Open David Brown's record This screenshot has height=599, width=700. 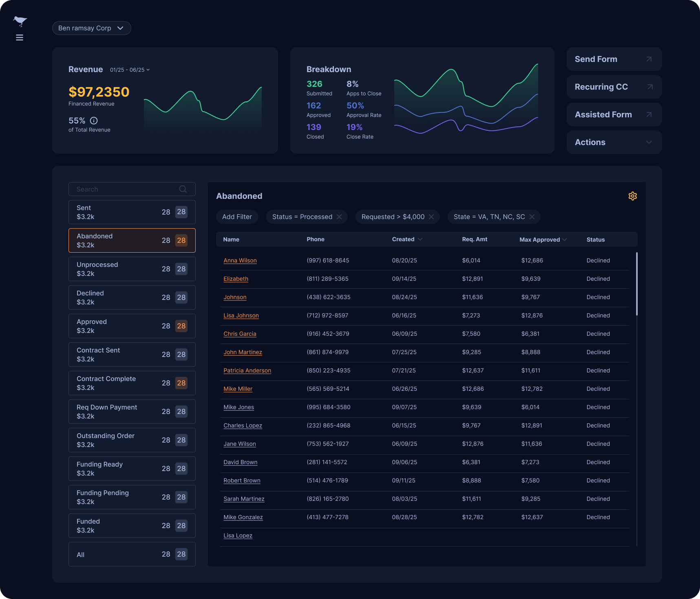coord(240,462)
